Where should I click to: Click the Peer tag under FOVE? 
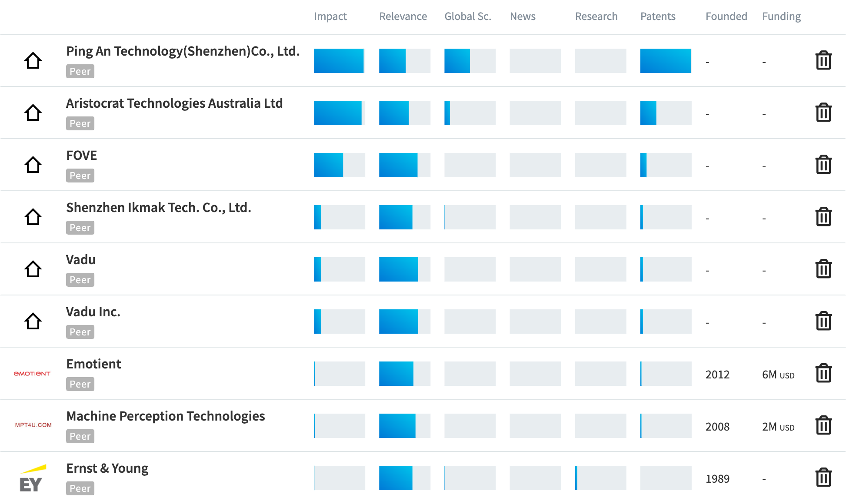click(x=80, y=176)
